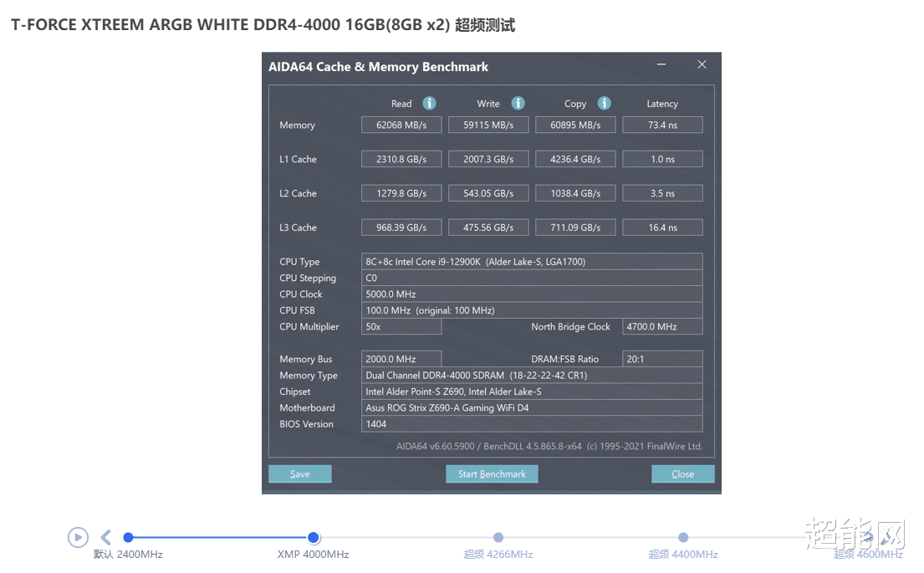Select Memory Copy value 60895 MB/s

point(575,125)
